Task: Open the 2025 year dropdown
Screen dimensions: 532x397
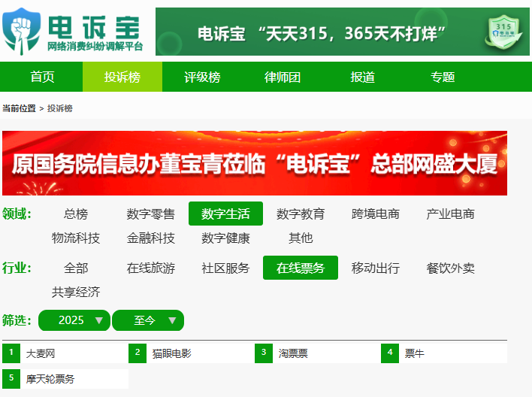Action: point(74,320)
